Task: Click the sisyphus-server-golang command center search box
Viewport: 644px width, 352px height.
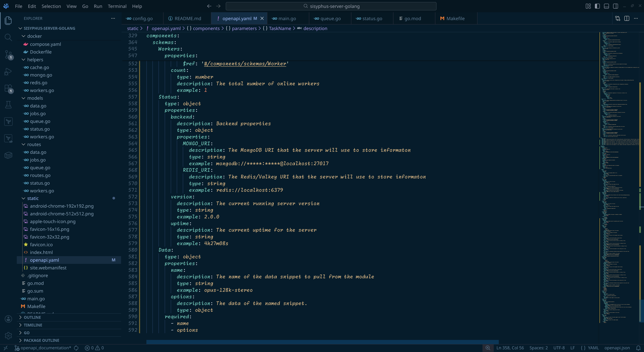Action: pyautogui.click(x=331, y=6)
